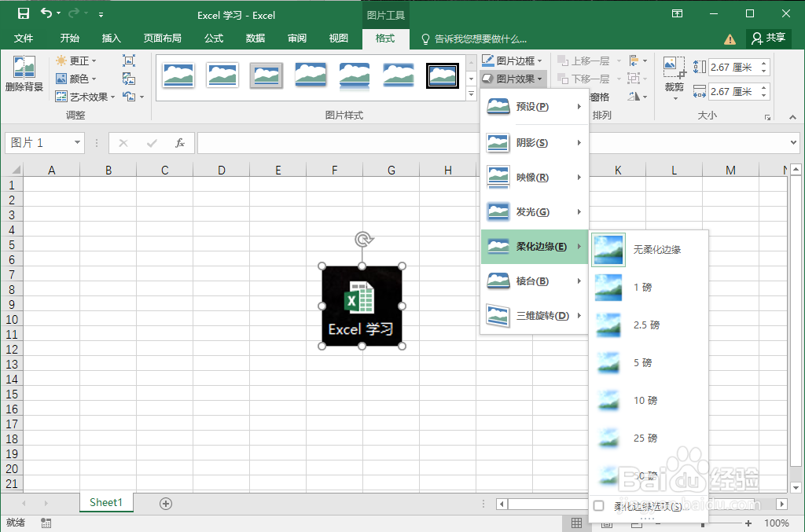Click the Compress Pictures icon
Screen dimensions: 805x532
[x=129, y=61]
